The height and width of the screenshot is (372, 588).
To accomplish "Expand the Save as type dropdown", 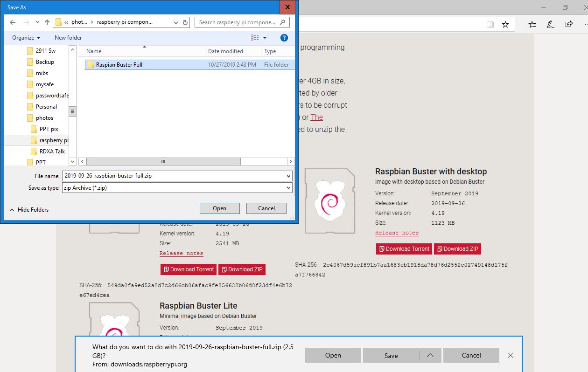I will pyautogui.click(x=289, y=187).
